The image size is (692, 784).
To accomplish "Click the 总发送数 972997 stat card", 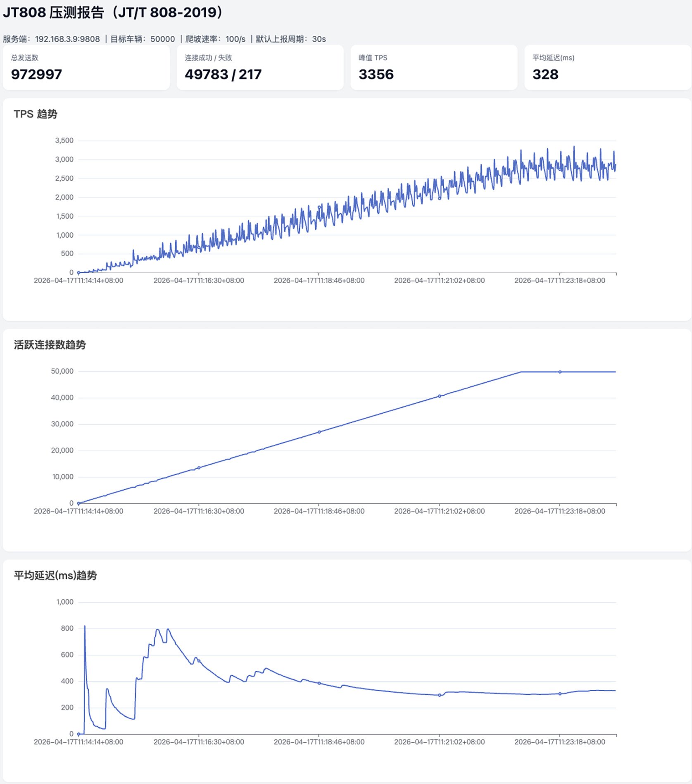I will tap(86, 67).
